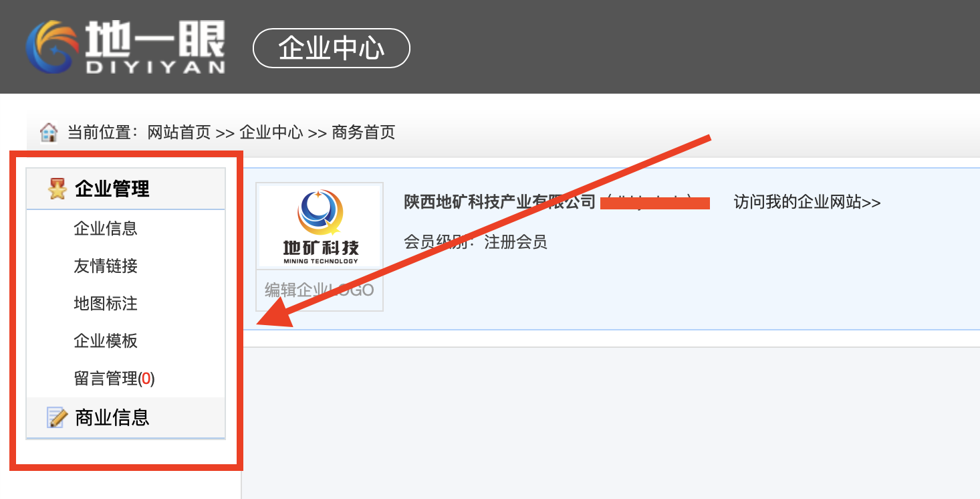Open 企业中心 breadcrumb link
The height and width of the screenshot is (499, 980).
click(271, 132)
